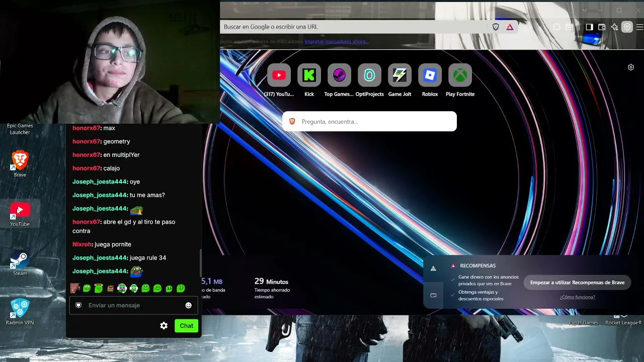Image resolution: width=644 pixels, height=362 pixels.
Task: Pick the halo frog emote in chat
Action: pyautogui.click(x=98, y=288)
